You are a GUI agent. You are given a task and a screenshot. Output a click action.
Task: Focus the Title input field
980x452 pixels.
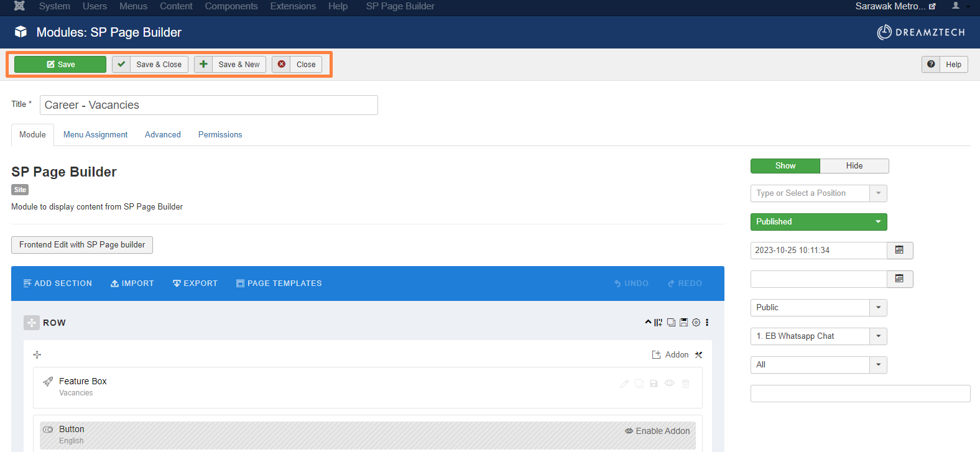tap(209, 105)
